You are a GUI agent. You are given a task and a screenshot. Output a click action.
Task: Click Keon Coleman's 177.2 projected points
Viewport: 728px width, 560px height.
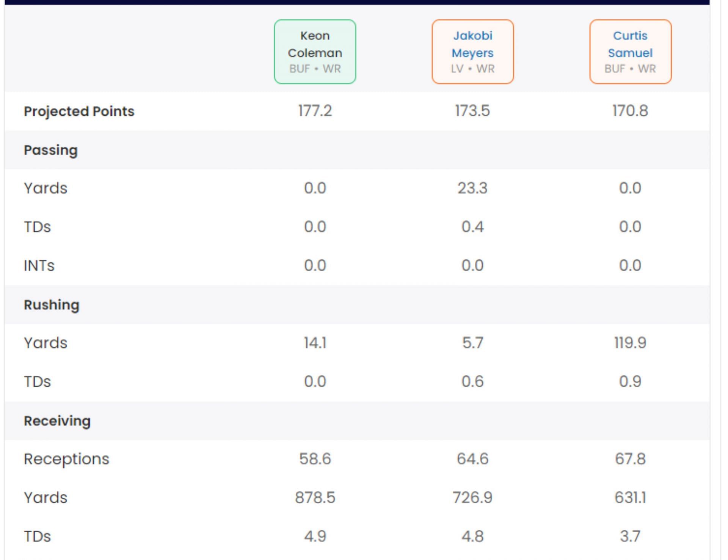315,111
